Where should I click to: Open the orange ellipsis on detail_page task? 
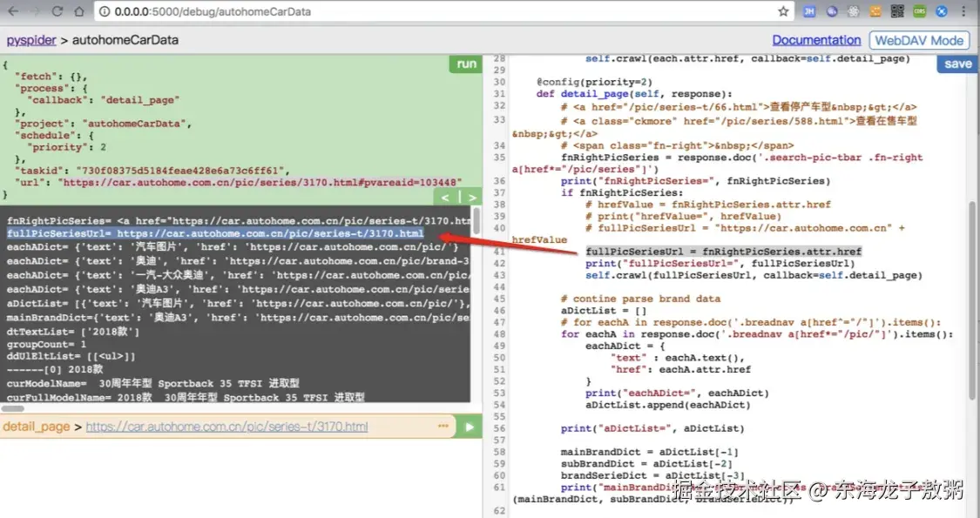443,426
